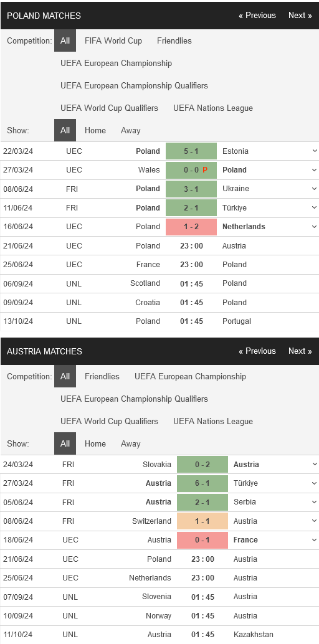Image resolution: width=319 pixels, height=644 pixels.
Task: Select FIFA World Cup filter for Poland
Action: [113, 40]
